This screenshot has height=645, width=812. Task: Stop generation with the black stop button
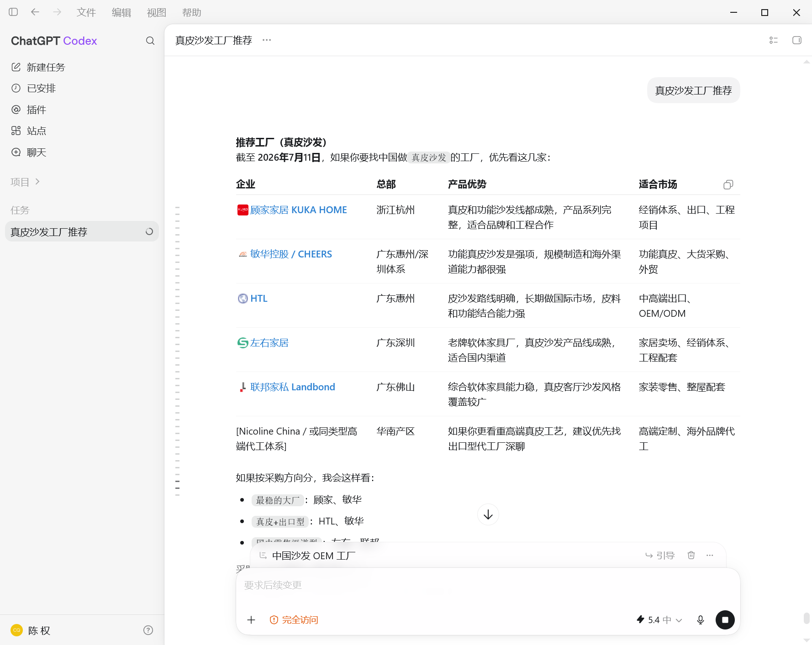725,619
